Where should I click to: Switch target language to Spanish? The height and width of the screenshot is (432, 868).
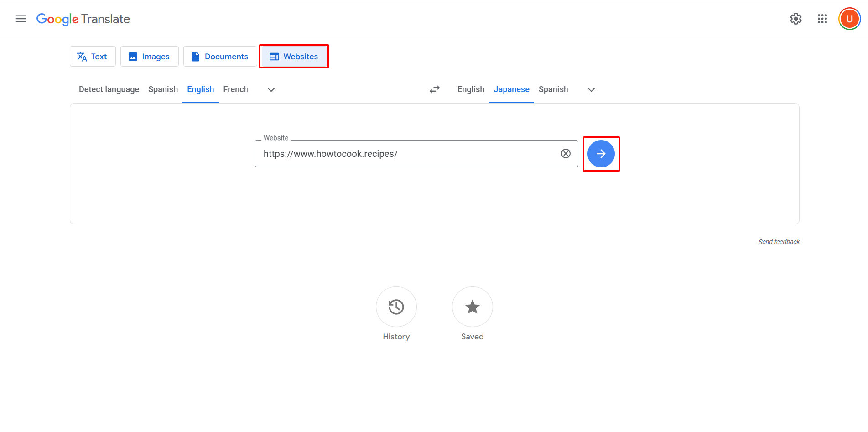[x=553, y=89]
